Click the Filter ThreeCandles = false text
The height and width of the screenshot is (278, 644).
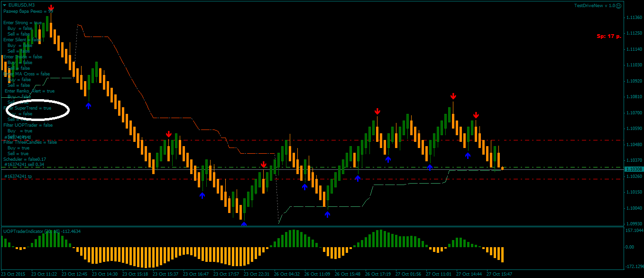coord(30,142)
